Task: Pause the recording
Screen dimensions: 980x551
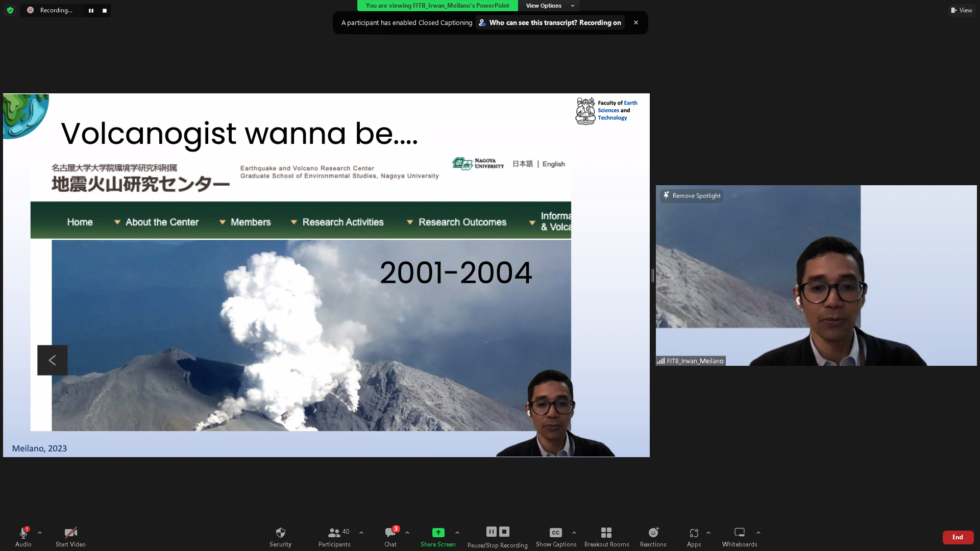Action: (x=491, y=531)
